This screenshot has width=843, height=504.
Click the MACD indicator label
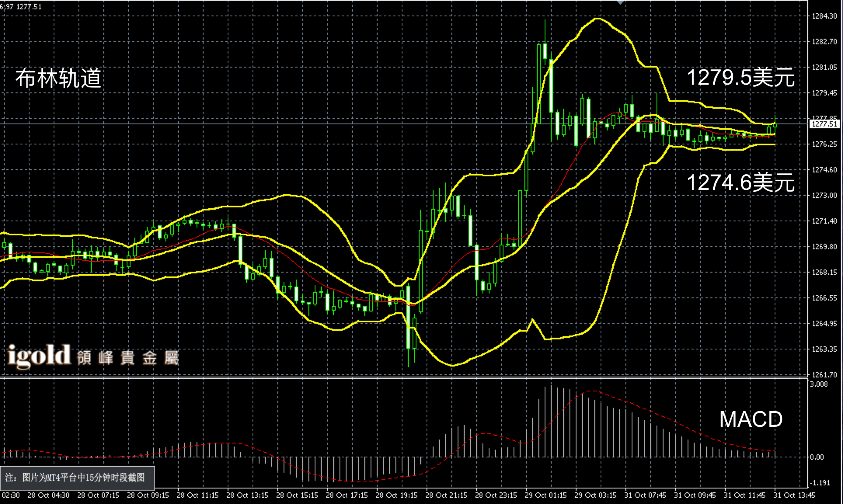click(751, 419)
